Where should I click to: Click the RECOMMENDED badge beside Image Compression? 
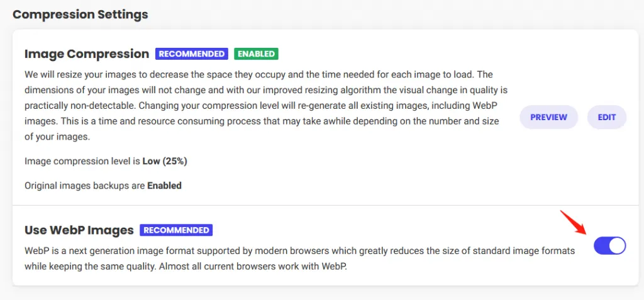(192, 54)
